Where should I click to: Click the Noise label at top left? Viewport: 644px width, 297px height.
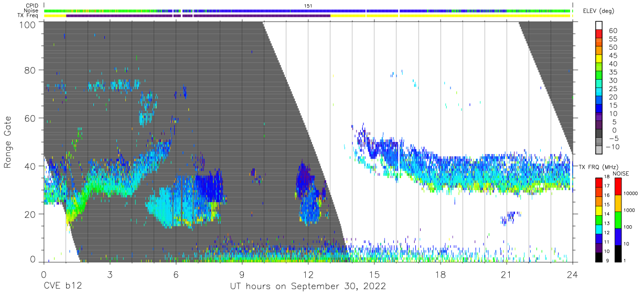pyautogui.click(x=31, y=10)
